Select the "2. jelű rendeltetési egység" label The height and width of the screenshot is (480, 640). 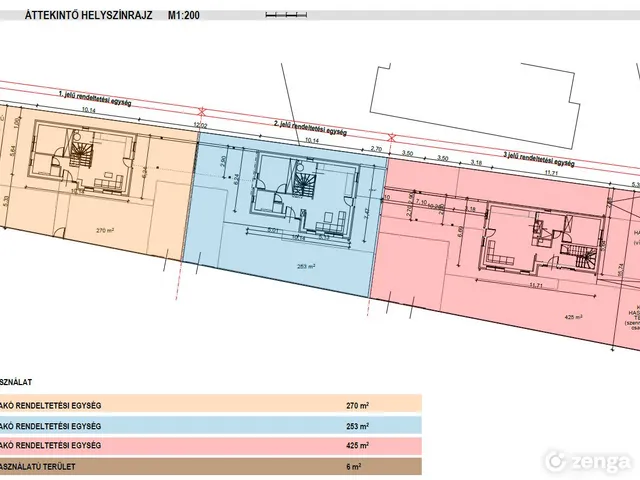click(310, 128)
